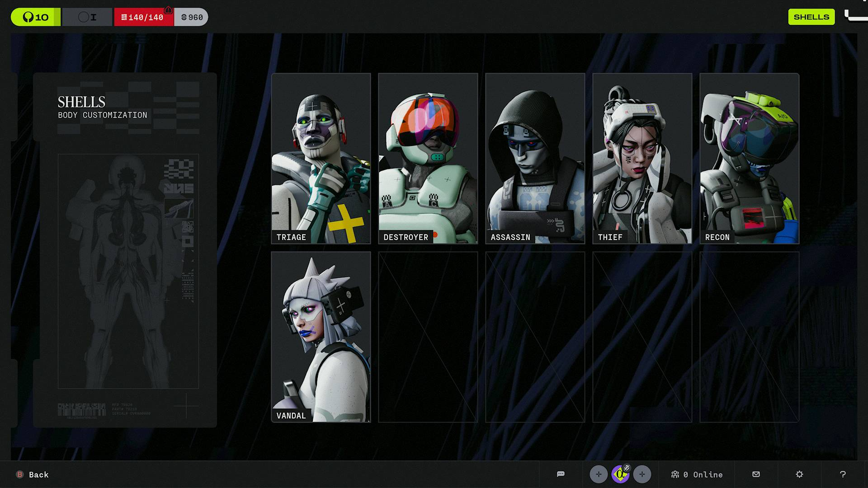The width and height of the screenshot is (868, 488).
Task: Choose the Assassin shell card
Action: coord(535,158)
